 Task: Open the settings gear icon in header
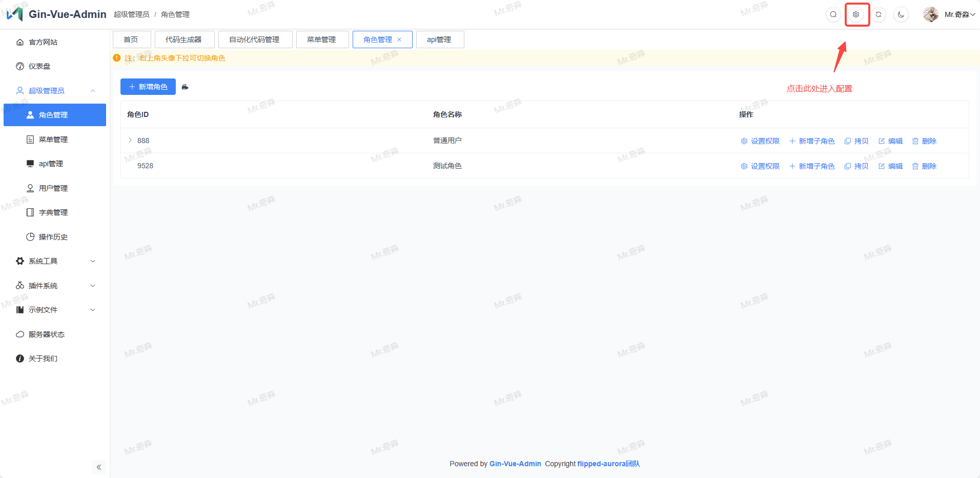coord(855,14)
